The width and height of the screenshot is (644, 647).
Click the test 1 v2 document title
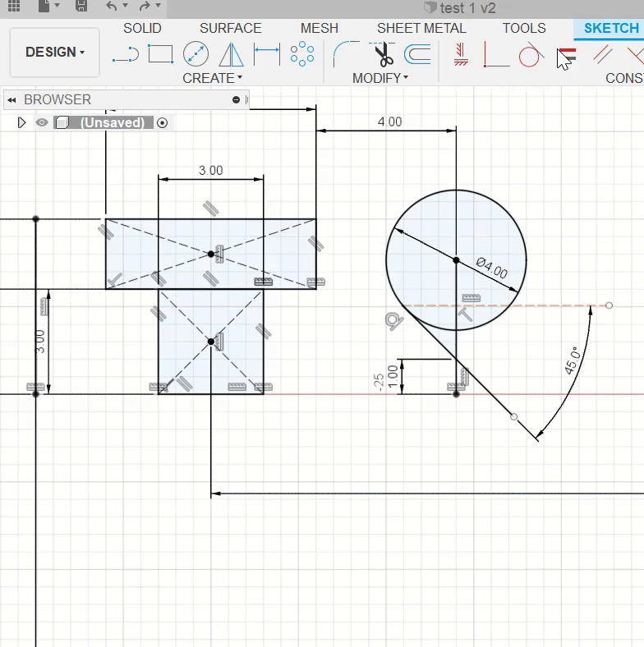467,8
